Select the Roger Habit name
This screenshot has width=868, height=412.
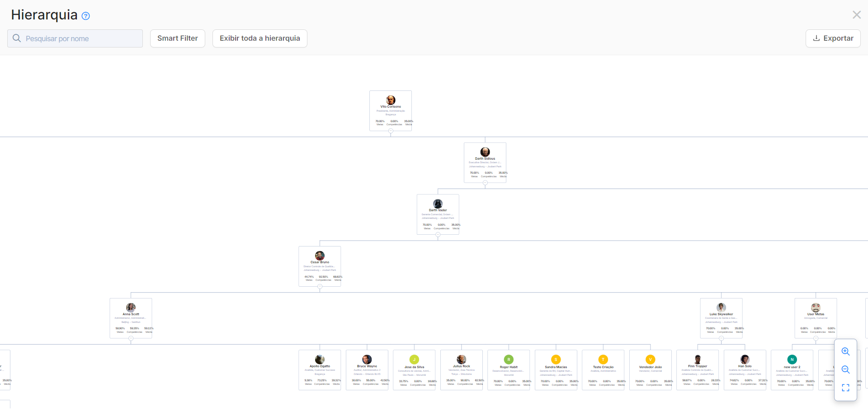[x=509, y=367]
